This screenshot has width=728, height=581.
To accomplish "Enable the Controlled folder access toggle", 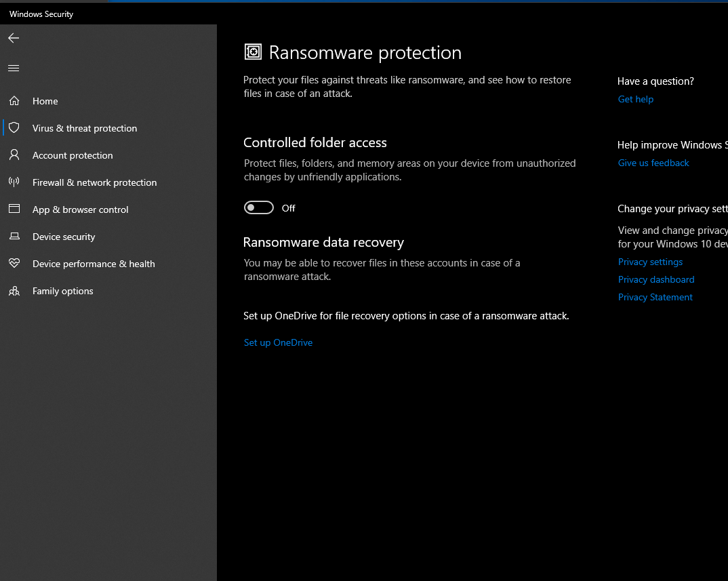I will (x=259, y=208).
